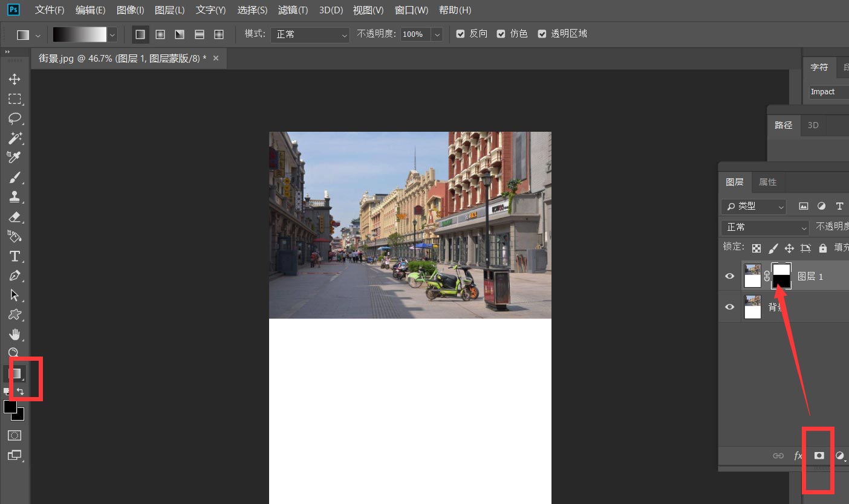
Task: Open 滤镜(T) menu
Action: [x=293, y=10]
